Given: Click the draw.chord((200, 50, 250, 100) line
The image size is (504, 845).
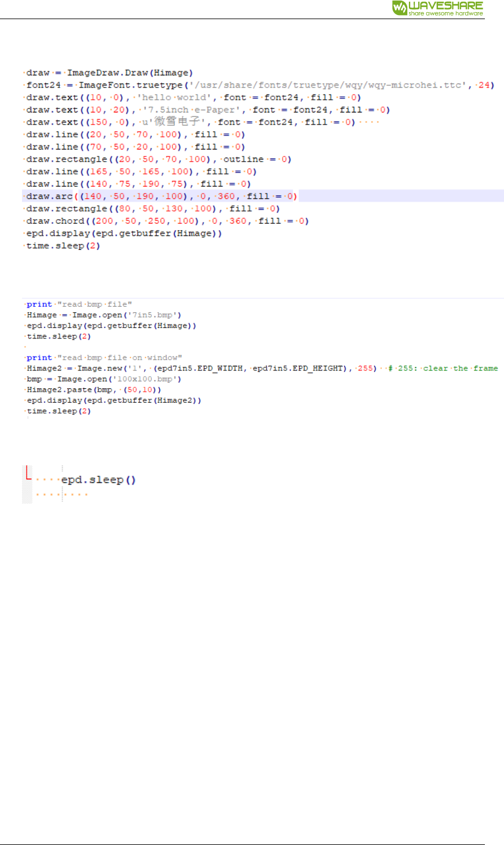Looking at the screenshot, I should point(167,221).
